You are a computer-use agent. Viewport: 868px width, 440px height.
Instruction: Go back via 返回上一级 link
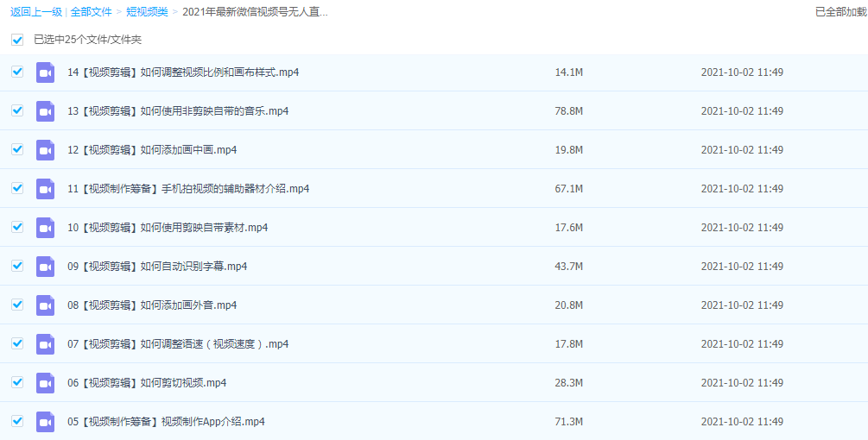point(35,12)
